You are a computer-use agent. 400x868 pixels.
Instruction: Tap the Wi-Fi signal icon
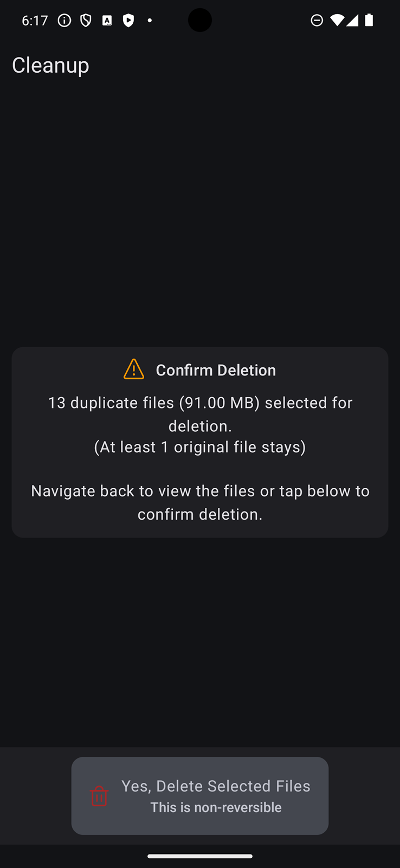pyautogui.click(x=337, y=21)
